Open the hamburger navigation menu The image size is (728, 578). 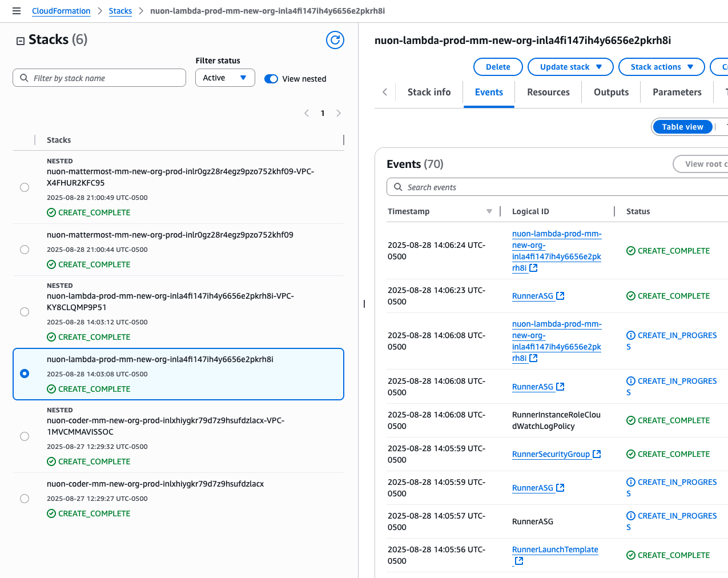pos(17,11)
